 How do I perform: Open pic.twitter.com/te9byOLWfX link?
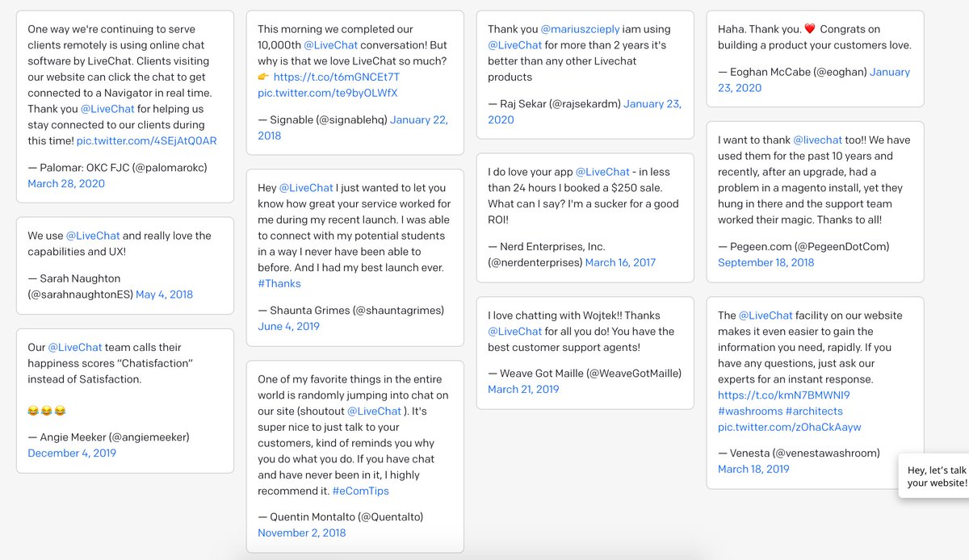[328, 93]
